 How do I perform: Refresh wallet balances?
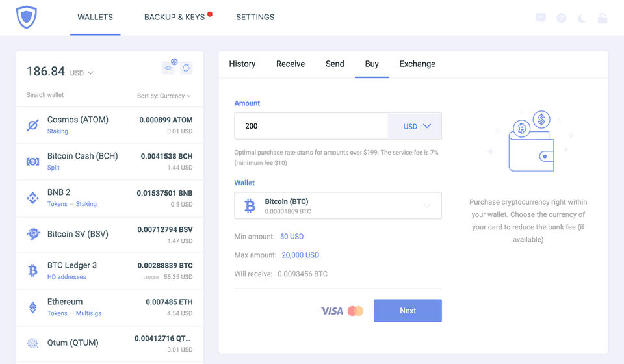point(186,68)
